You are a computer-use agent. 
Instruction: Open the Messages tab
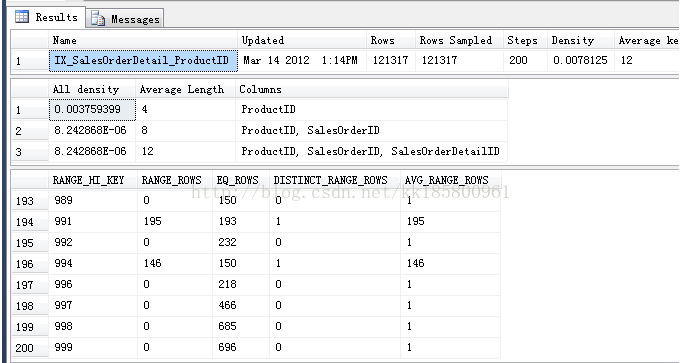125,19
